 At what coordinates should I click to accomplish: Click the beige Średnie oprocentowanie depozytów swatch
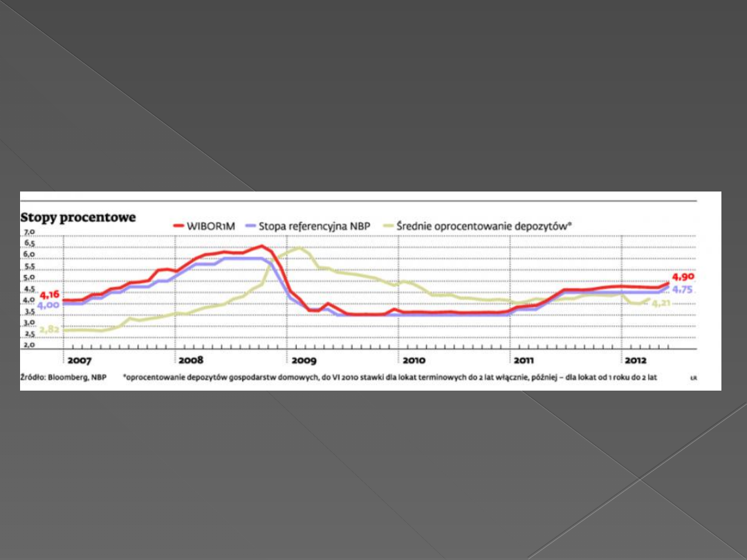coord(387,225)
